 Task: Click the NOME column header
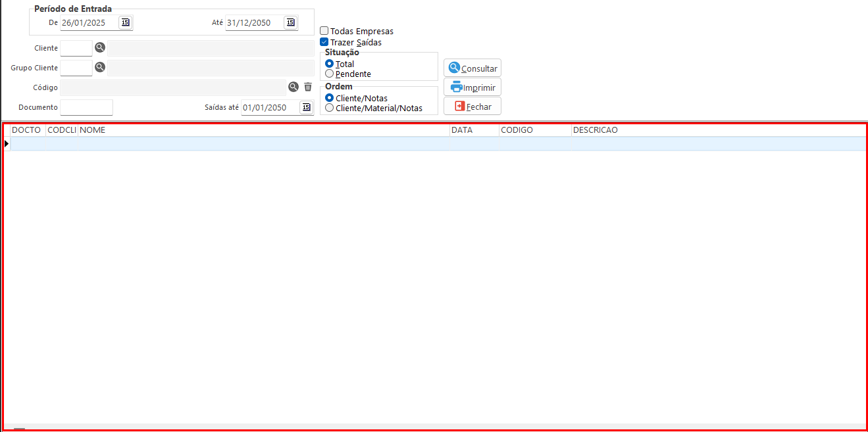pyautogui.click(x=263, y=130)
